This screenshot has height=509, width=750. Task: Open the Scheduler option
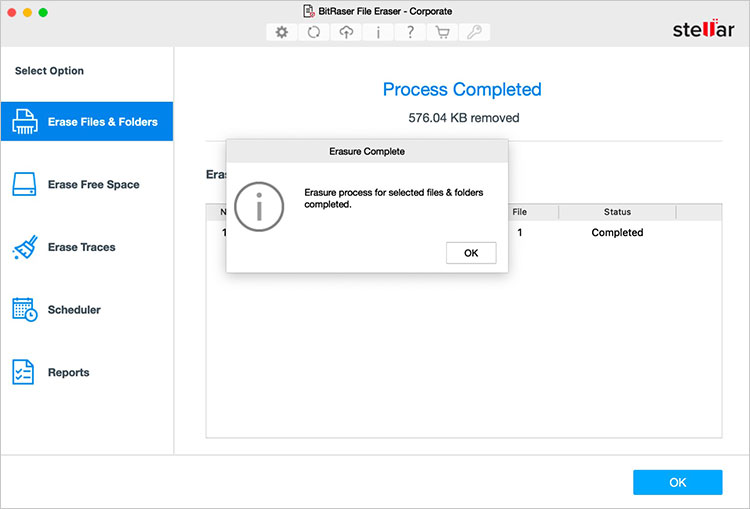tap(87, 310)
